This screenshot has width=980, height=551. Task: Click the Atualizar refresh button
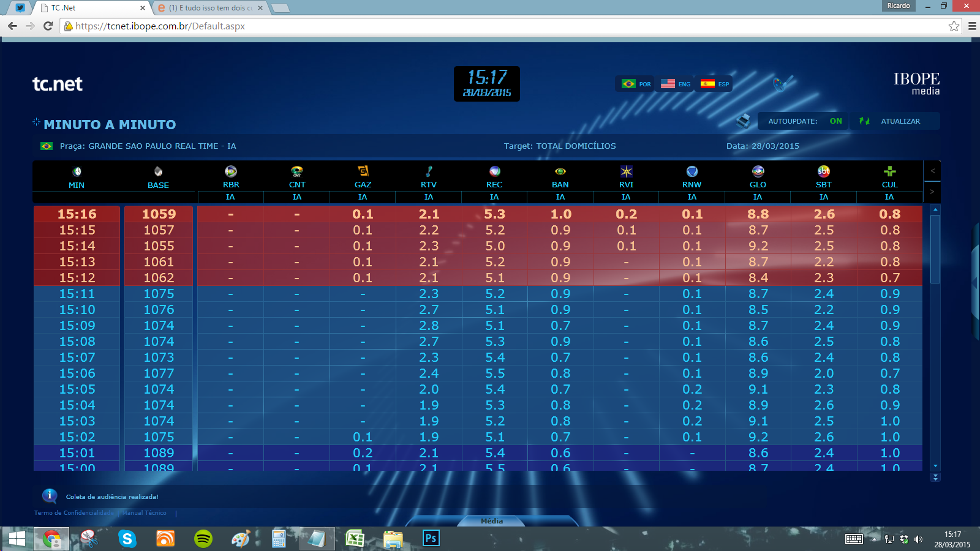(900, 121)
